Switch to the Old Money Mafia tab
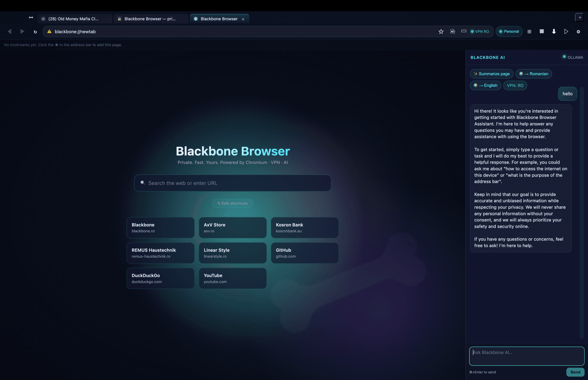588x380 pixels. point(75,19)
